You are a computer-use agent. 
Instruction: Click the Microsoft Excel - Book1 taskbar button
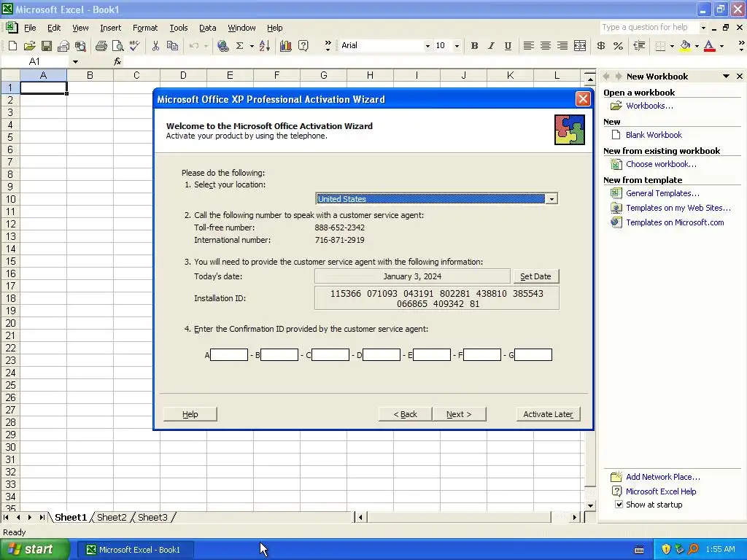[136, 550]
